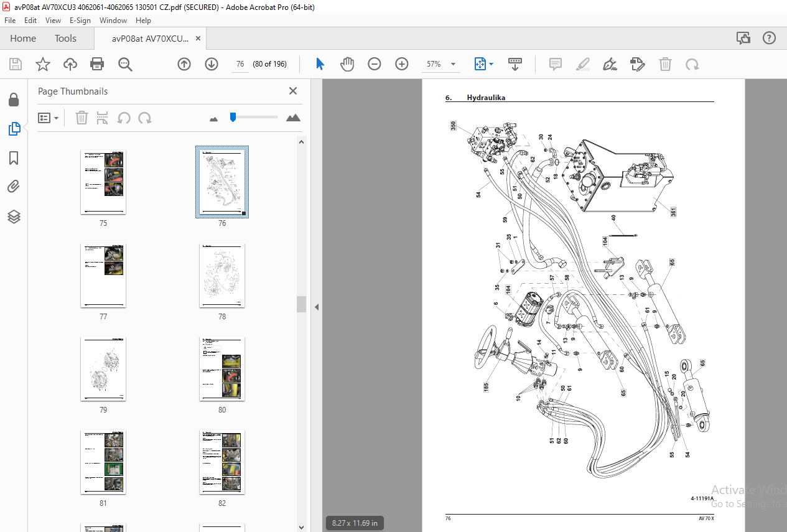Select page 75 thumbnail

click(103, 182)
